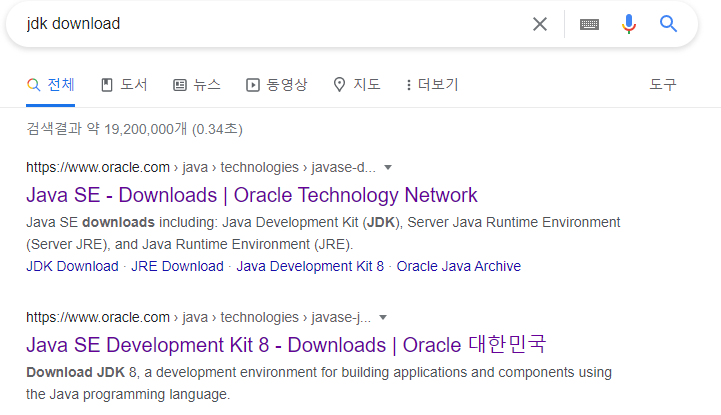This screenshot has width=721, height=415.
Task: Submit search with the magnifying glass button
Action: click(x=668, y=23)
